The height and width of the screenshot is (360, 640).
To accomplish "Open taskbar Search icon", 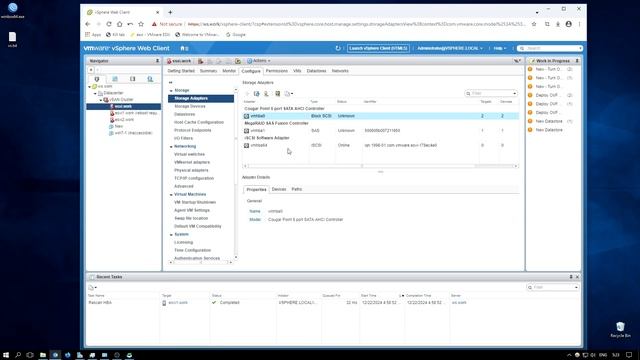I will click(x=18, y=355).
